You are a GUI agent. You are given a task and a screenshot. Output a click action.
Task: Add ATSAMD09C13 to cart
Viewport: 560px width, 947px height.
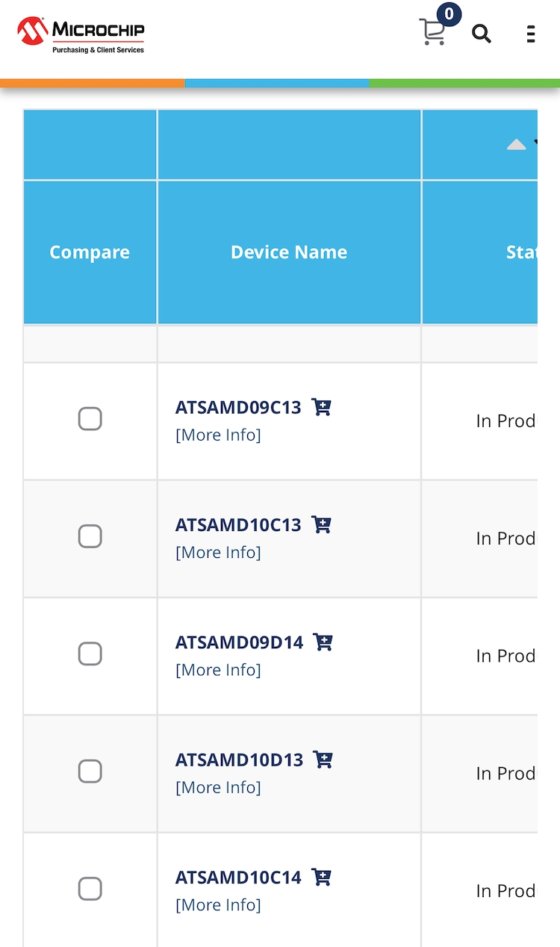[322, 407]
